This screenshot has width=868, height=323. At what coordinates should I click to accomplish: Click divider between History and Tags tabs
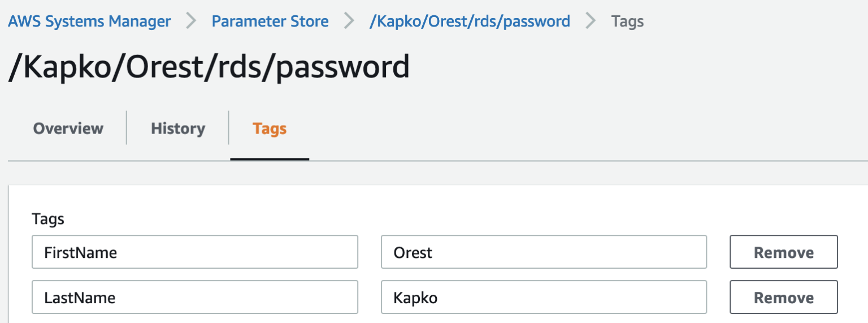tap(229, 128)
